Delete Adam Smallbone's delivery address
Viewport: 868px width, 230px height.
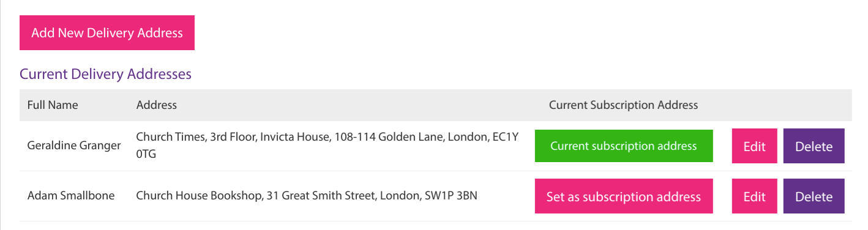click(814, 196)
